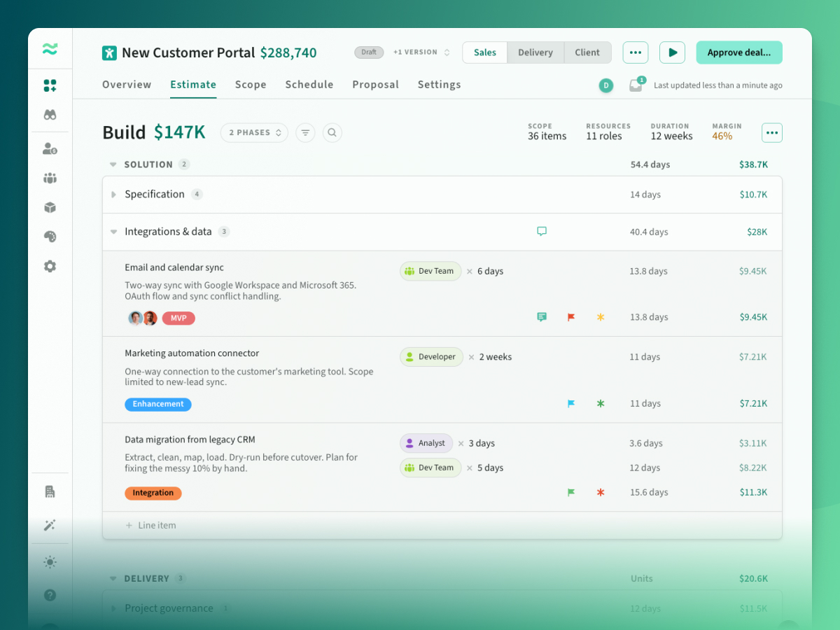
Task: Collapse the Delivery section
Action: click(x=113, y=579)
